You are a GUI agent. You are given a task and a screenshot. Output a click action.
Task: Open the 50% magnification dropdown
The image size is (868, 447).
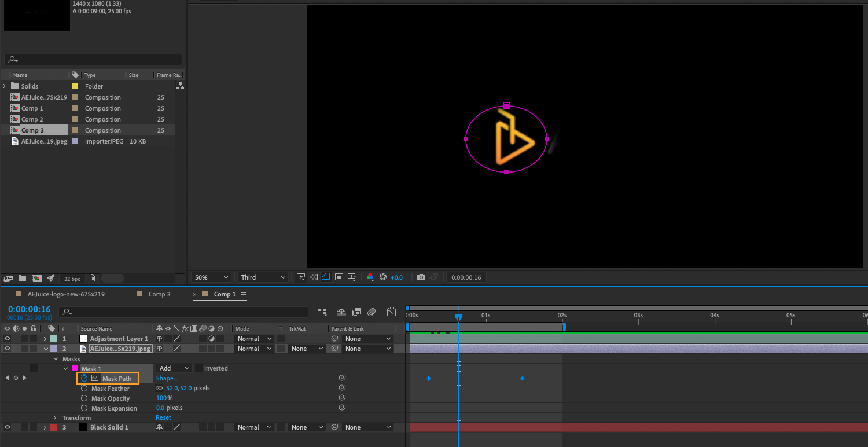pos(211,277)
